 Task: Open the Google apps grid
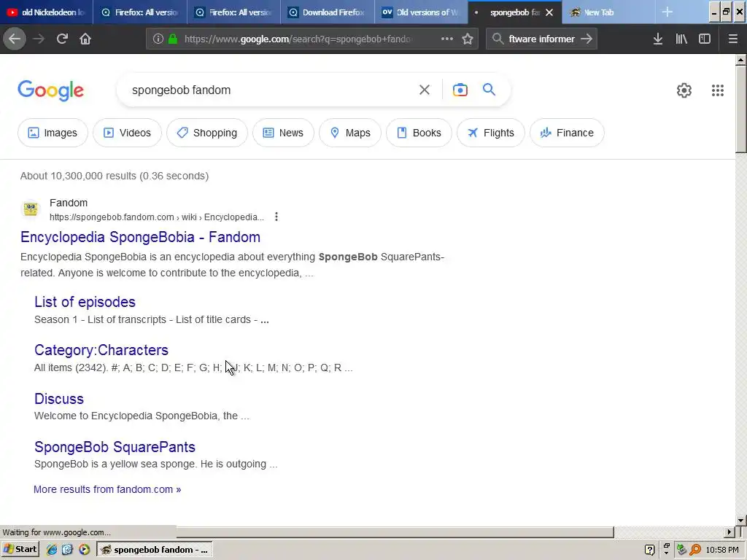click(718, 90)
